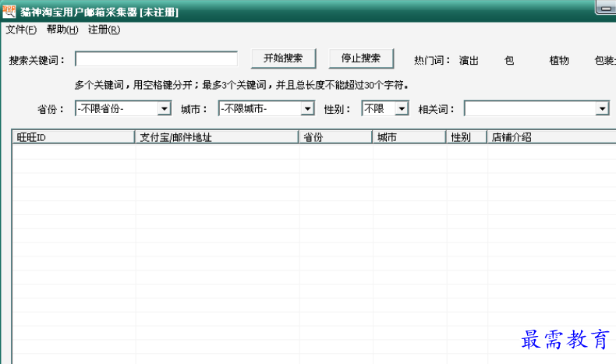Select hot word 植物

[558, 61]
